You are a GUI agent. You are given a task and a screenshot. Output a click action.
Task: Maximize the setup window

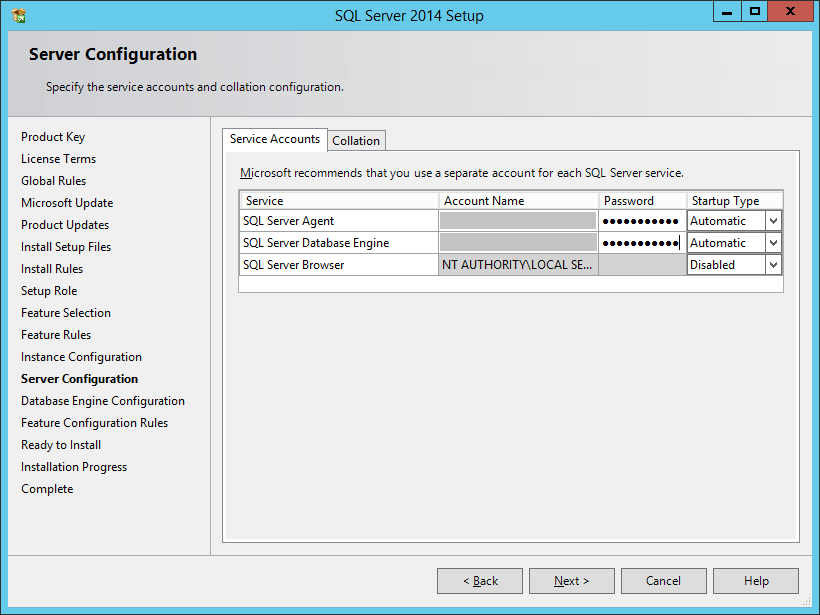755,12
